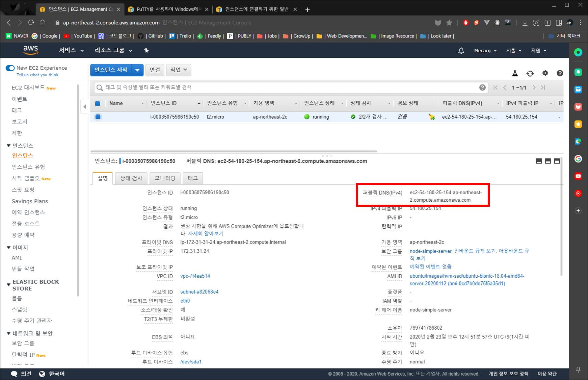Click Tell us what you think link

click(x=37, y=75)
